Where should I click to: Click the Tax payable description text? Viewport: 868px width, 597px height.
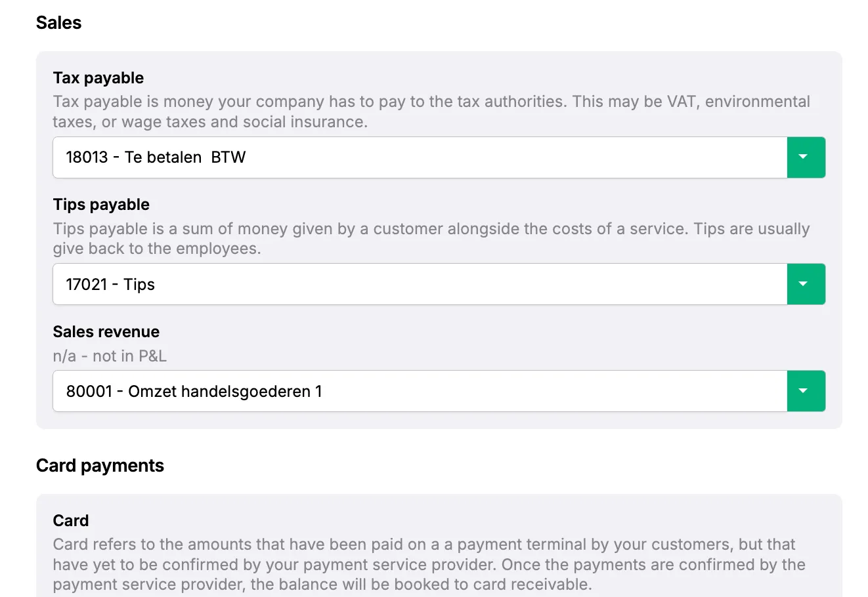click(431, 112)
